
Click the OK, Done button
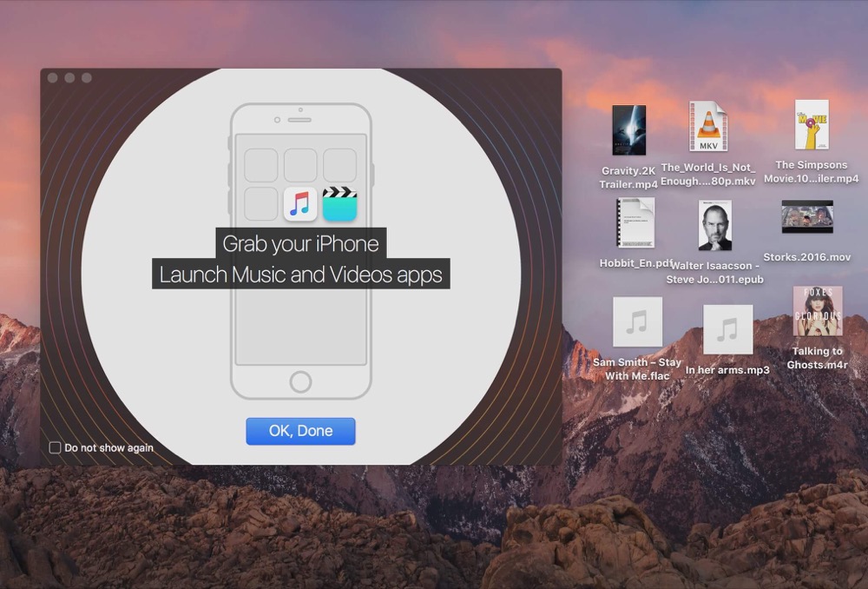300,431
